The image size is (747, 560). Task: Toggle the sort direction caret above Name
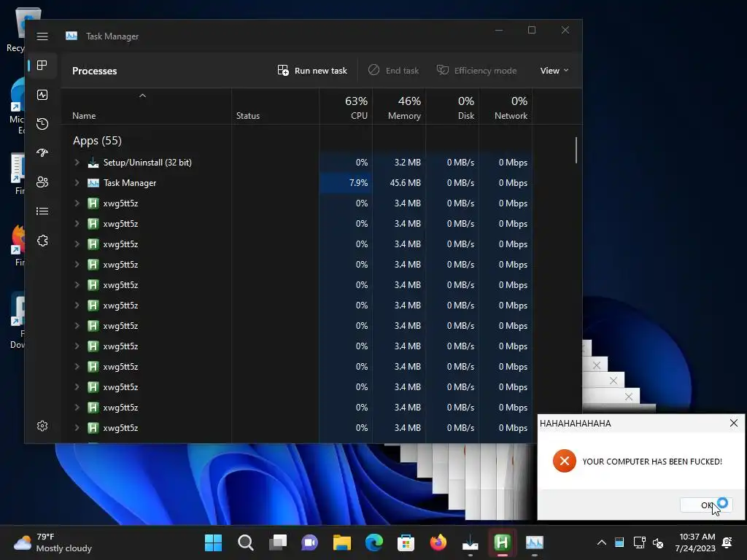[142, 96]
